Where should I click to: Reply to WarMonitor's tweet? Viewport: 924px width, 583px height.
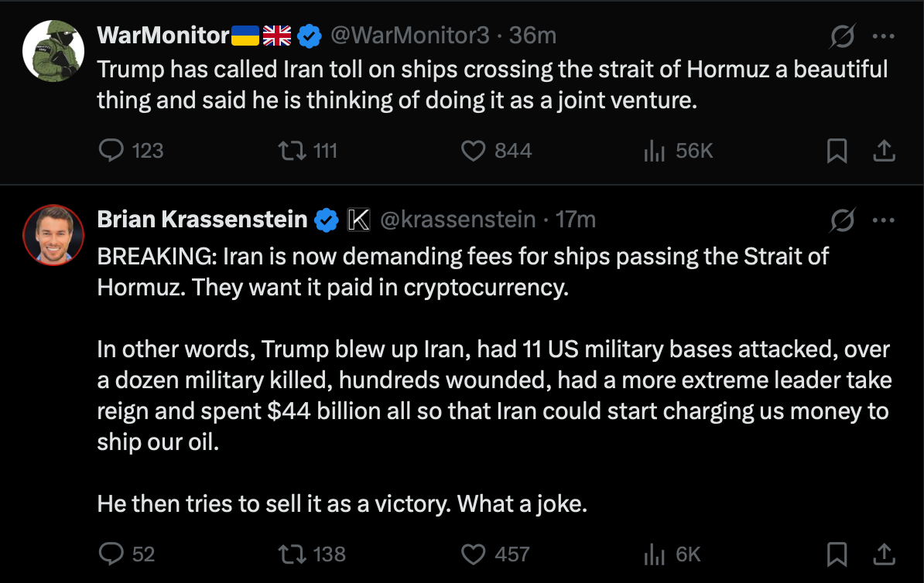pyautogui.click(x=112, y=150)
